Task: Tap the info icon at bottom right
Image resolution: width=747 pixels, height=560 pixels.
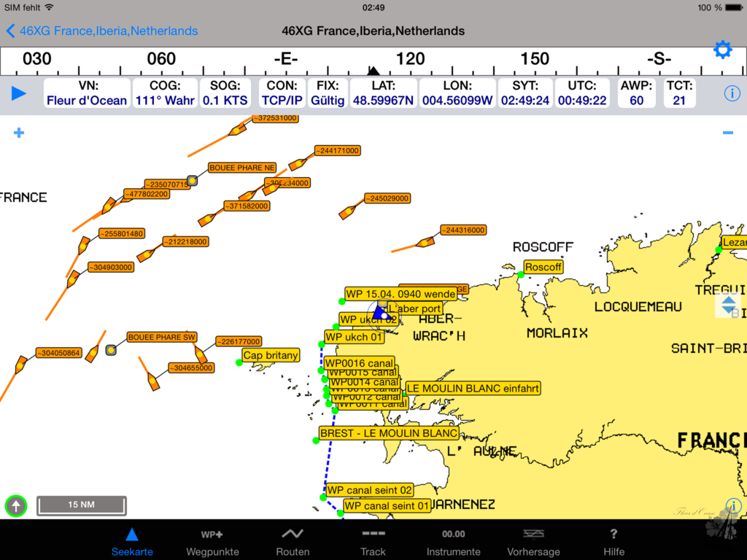Action: click(x=733, y=505)
